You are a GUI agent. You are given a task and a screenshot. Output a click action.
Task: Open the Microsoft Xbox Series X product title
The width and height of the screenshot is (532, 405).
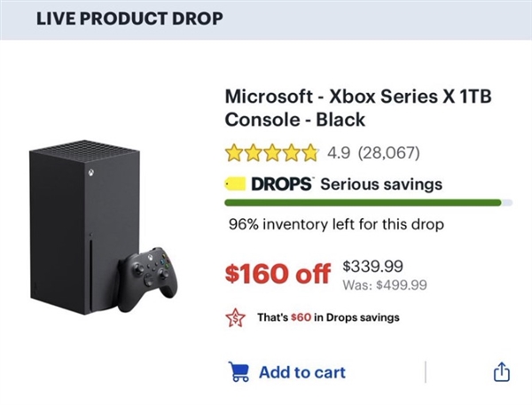358,107
